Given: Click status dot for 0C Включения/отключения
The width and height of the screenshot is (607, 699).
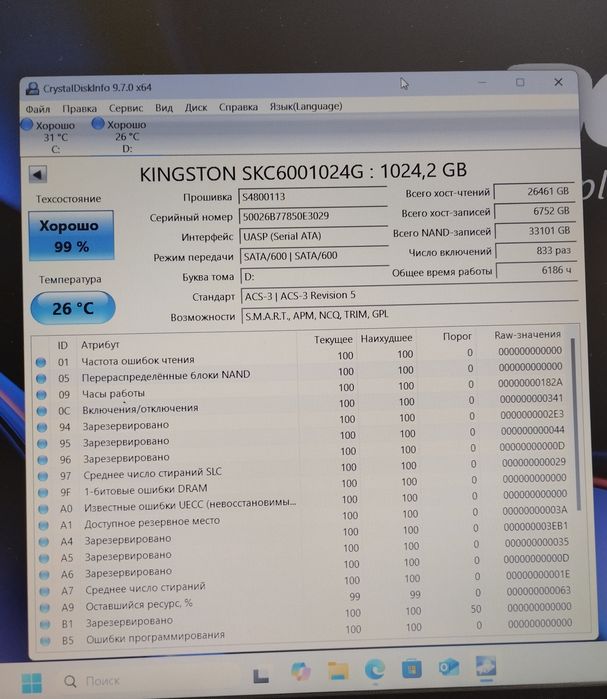Looking at the screenshot, I should click(x=41, y=411).
